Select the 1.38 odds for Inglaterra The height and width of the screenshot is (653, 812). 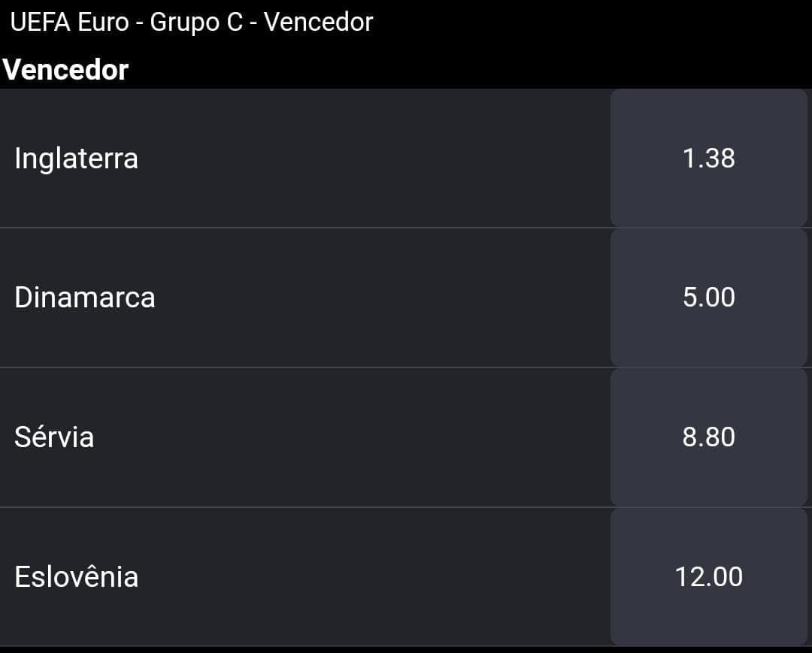(708, 158)
